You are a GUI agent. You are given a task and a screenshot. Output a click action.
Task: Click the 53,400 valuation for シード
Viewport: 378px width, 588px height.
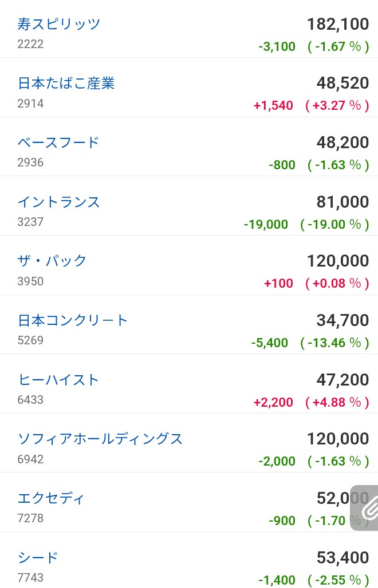tap(342, 557)
